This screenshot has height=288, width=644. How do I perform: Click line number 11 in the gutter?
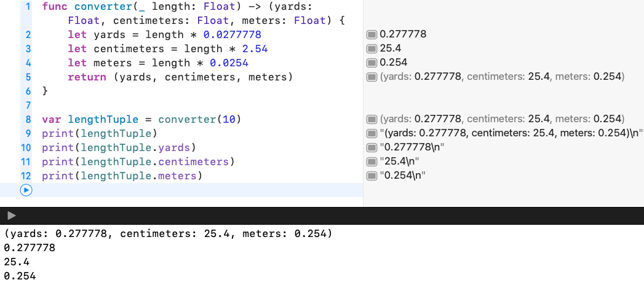point(26,162)
